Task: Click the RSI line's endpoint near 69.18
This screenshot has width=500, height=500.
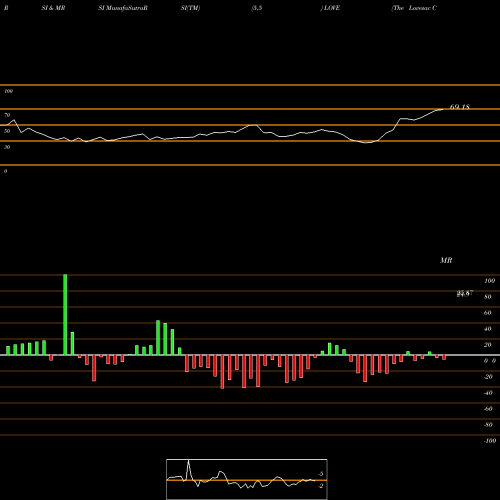Action: pyautogui.click(x=443, y=109)
